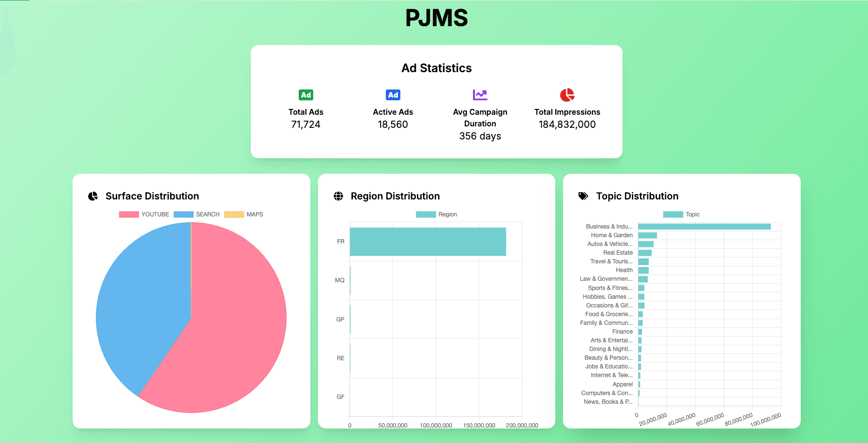Screen dimensions: 868x443
Task: Click the Health topic label
Action: tap(624, 270)
